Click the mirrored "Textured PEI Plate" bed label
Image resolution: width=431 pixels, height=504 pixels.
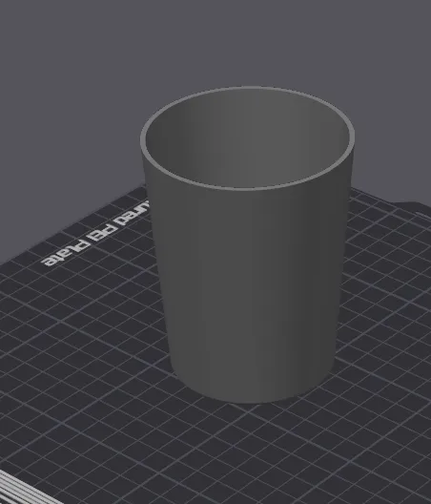pyautogui.click(x=95, y=234)
